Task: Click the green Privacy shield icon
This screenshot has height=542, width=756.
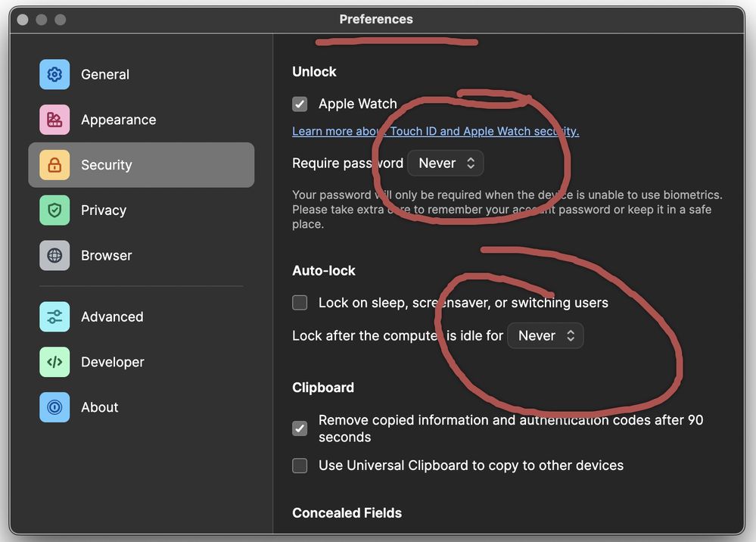Action: [54, 210]
